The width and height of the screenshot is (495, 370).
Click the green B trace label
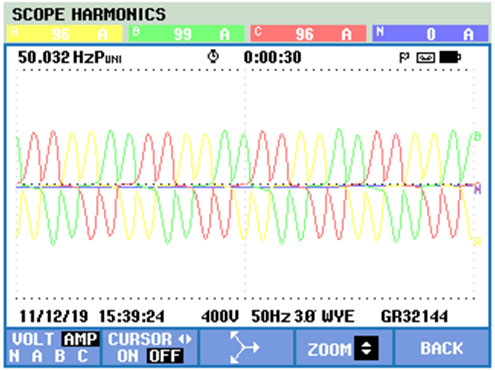[x=477, y=136]
